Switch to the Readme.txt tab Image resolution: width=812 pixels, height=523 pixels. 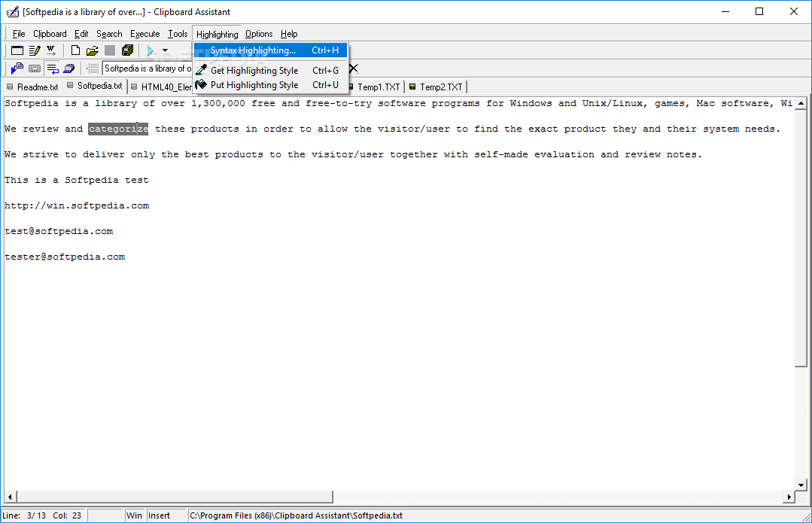[x=32, y=87]
